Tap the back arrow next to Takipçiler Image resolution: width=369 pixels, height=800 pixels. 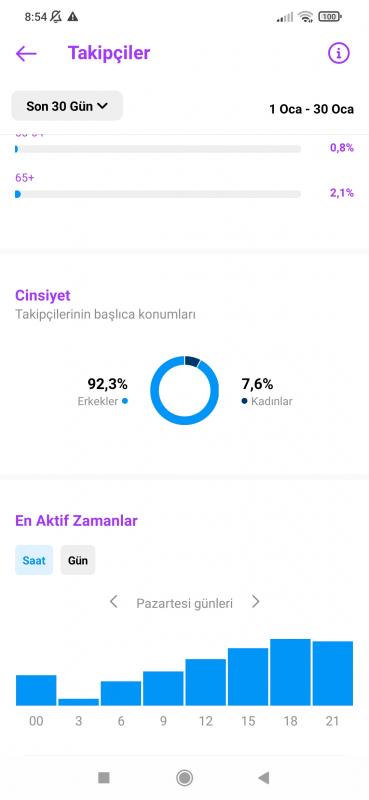26,53
